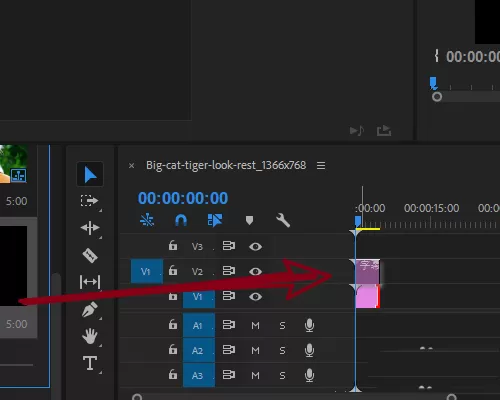Screen dimensions: 500x400
Task: Click right handle of timeline zoom scrollbar
Action: (451, 397)
